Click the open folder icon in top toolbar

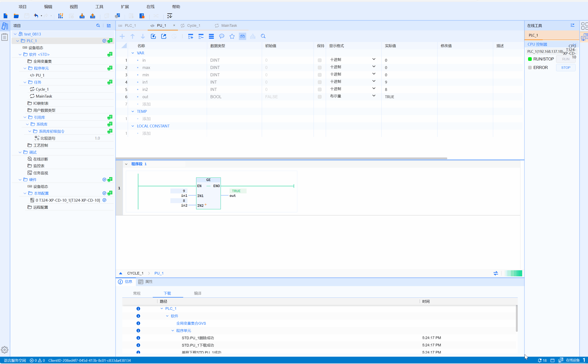tap(16, 16)
